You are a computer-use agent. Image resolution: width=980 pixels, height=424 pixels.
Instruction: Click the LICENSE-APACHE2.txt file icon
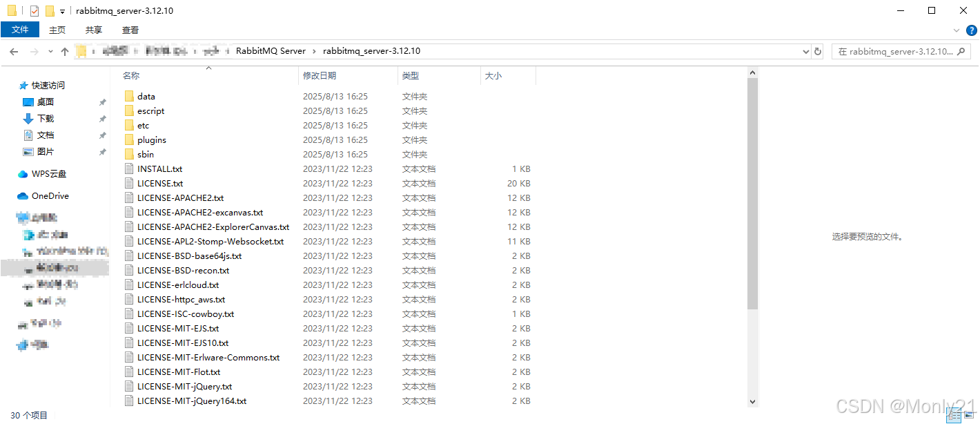[x=129, y=197]
